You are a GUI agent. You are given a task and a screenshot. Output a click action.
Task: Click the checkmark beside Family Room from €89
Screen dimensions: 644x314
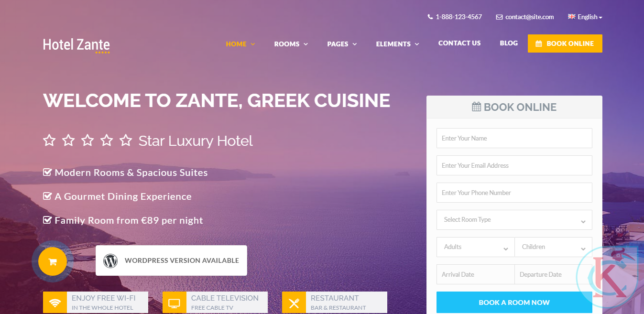(47, 220)
